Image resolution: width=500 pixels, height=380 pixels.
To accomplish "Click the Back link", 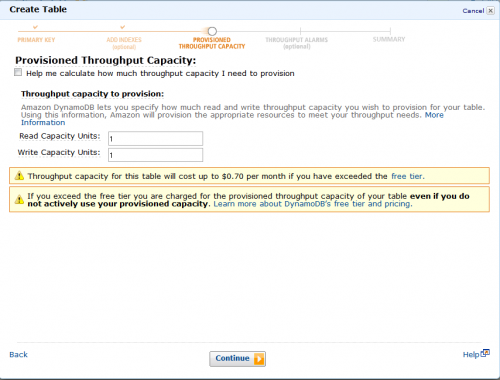I will coord(18,354).
